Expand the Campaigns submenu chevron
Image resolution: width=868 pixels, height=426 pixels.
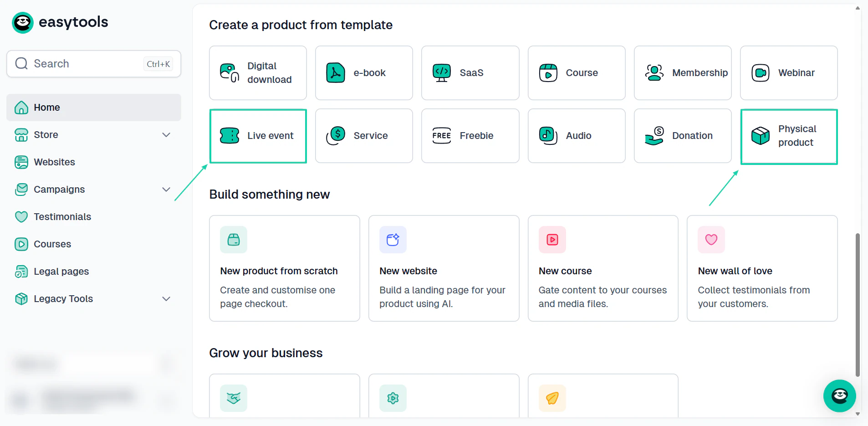click(x=166, y=190)
